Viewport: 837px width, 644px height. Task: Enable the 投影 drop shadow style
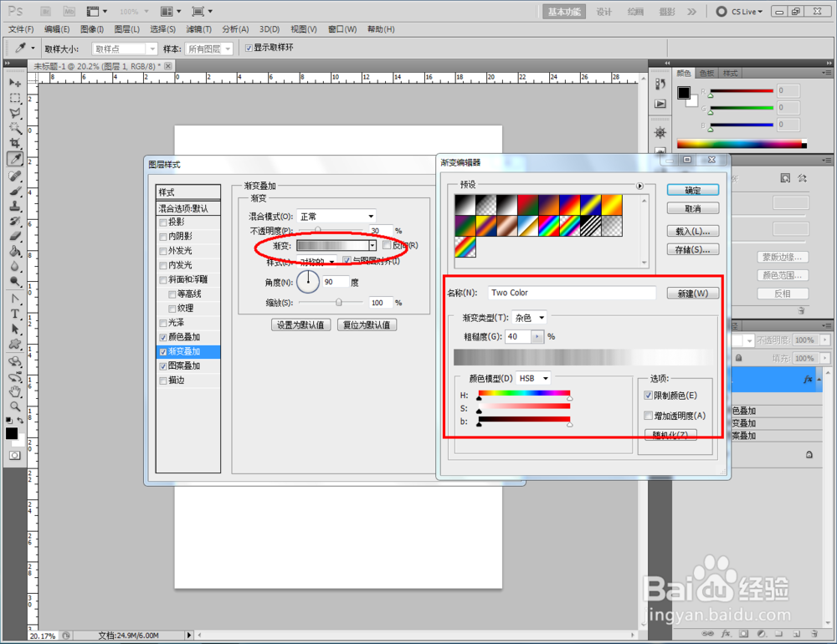(163, 222)
